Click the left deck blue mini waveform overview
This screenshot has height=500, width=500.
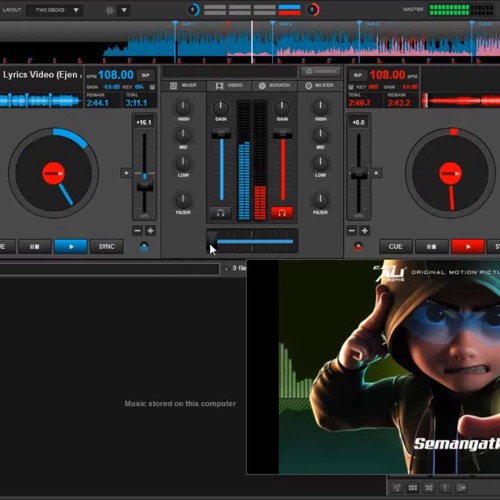(41, 100)
